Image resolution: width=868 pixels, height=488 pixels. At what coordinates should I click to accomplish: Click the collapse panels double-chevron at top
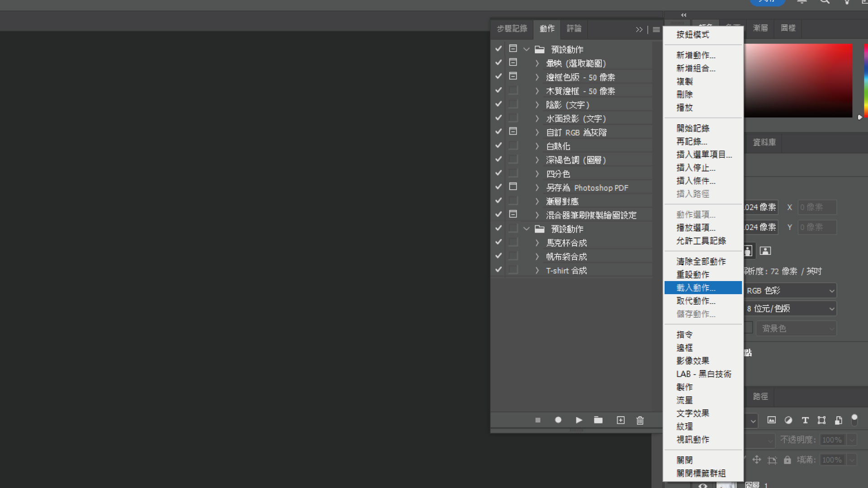pyautogui.click(x=684, y=15)
